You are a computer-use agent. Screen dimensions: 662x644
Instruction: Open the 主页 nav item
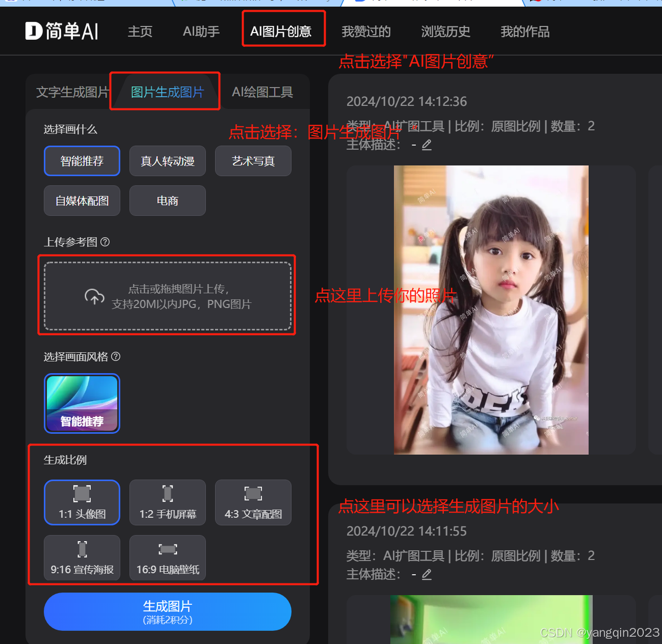(x=140, y=32)
